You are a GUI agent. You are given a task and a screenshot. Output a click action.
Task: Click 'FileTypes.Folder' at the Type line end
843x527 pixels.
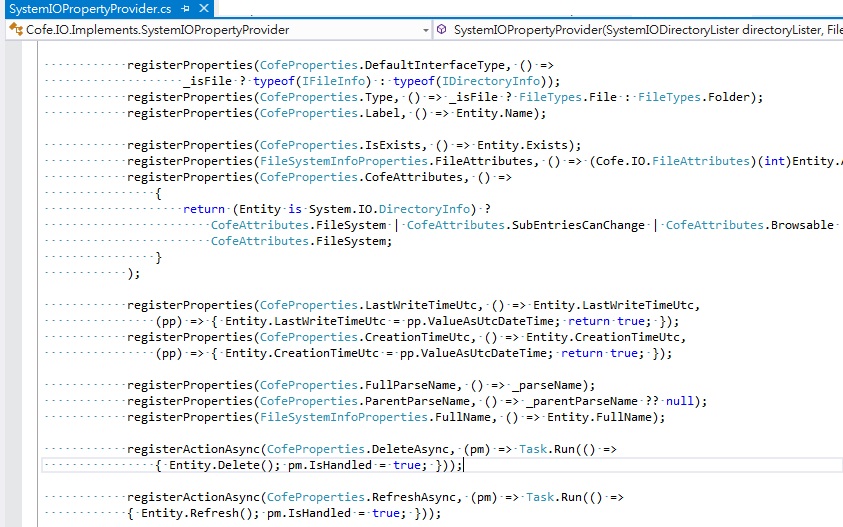click(x=694, y=97)
